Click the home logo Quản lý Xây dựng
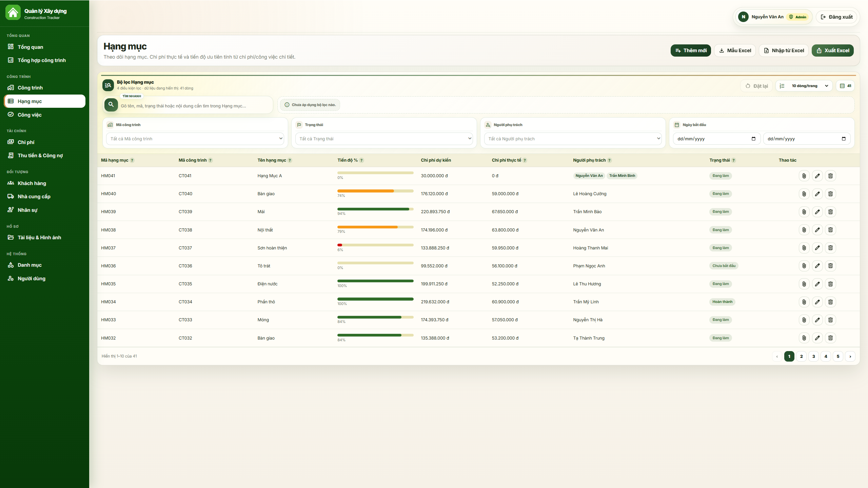Viewport: 868px width, 488px height. tap(13, 13)
